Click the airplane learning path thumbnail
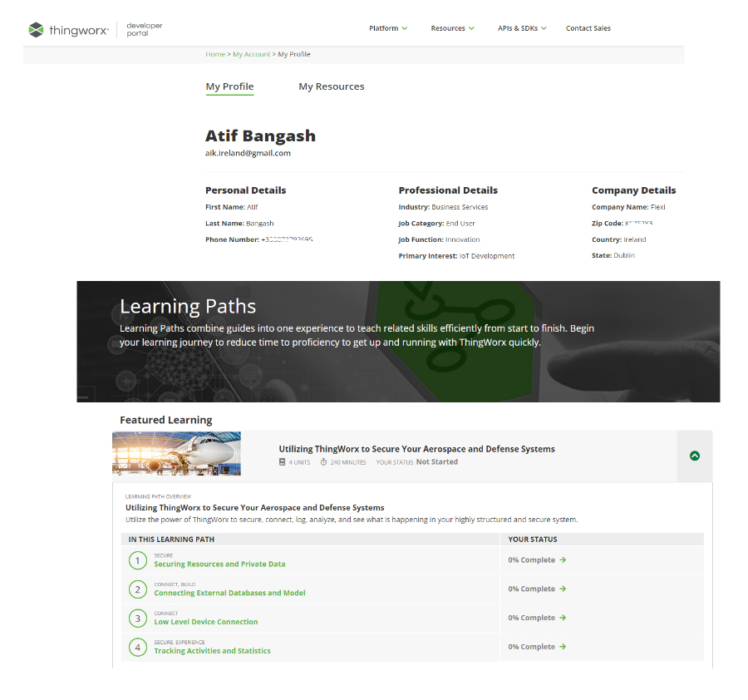Image resolution: width=748 pixels, height=700 pixels. click(x=176, y=453)
